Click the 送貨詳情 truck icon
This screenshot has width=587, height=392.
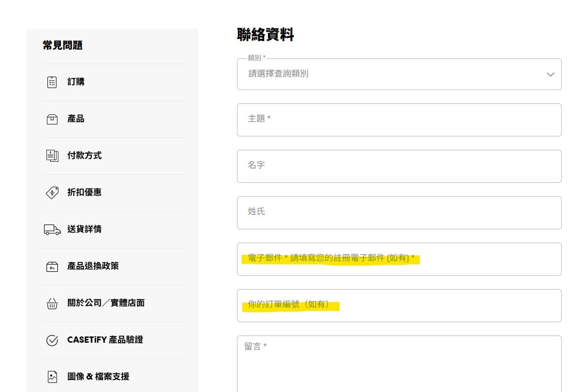coord(52,229)
